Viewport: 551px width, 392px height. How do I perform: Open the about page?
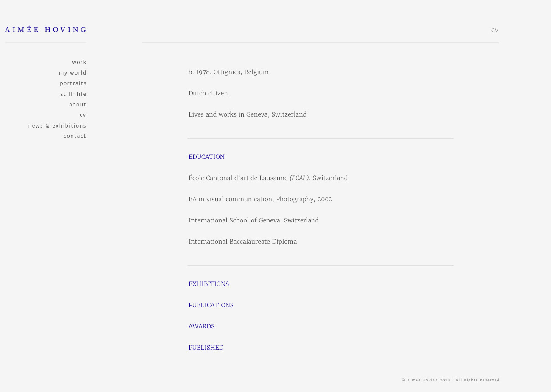click(x=78, y=105)
